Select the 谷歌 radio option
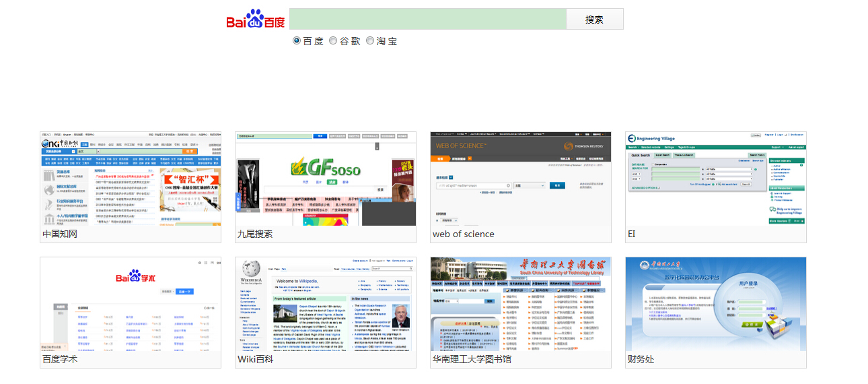 click(333, 41)
